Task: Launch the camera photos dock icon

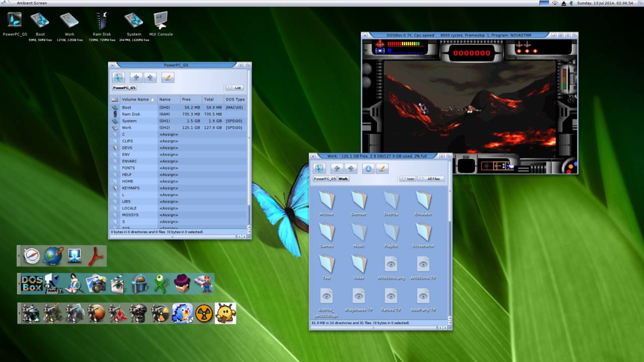Action: (96, 284)
